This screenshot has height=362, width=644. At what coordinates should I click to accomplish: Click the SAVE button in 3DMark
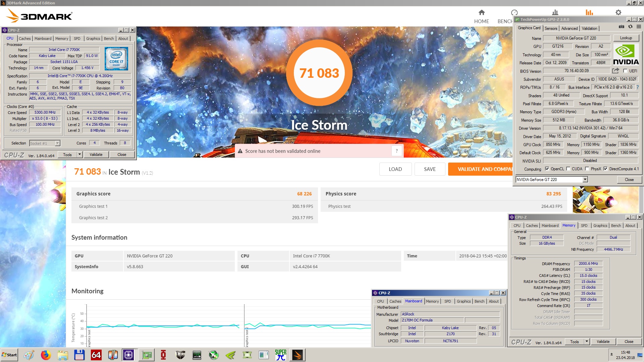[x=430, y=169]
